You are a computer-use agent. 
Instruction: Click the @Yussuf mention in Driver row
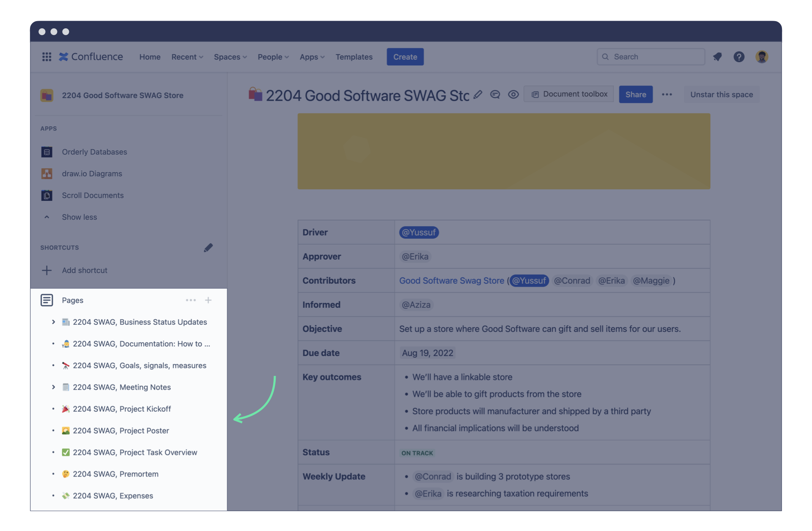pos(419,233)
